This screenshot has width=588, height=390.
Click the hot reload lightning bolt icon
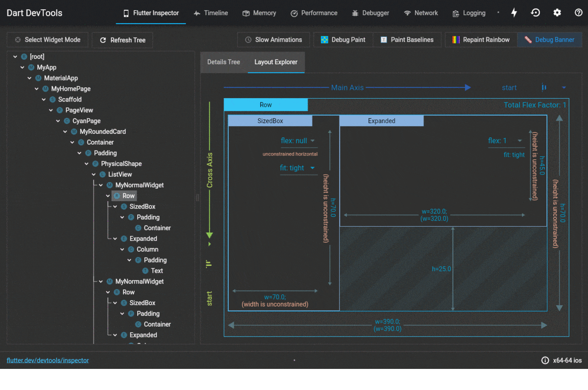click(514, 12)
